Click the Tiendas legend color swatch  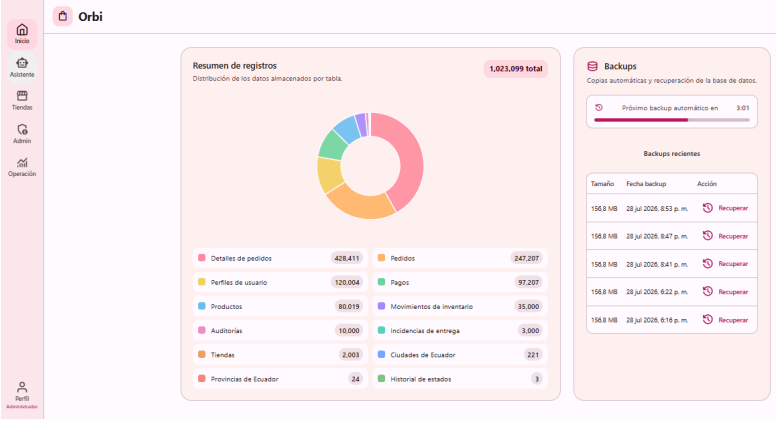pyautogui.click(x=201, y=354)
